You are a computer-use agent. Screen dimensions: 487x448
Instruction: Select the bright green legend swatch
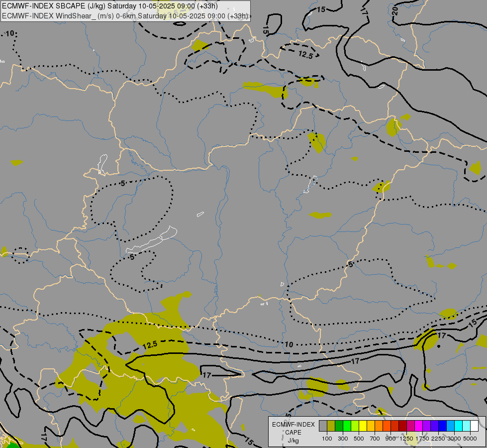point(347,426)
